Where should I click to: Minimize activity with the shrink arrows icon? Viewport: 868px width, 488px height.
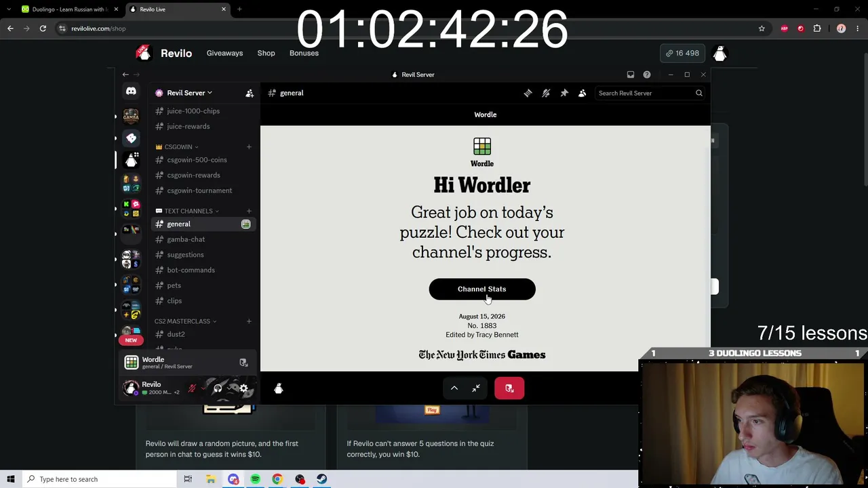(x=476, y=388)
